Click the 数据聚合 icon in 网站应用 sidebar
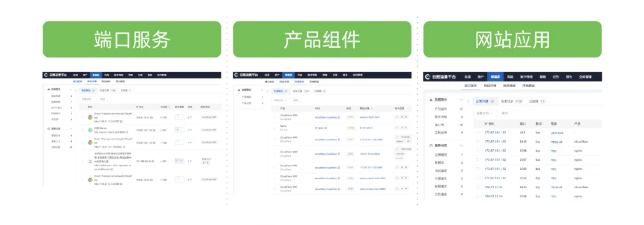The image size is (644, 225). (431, 100)
